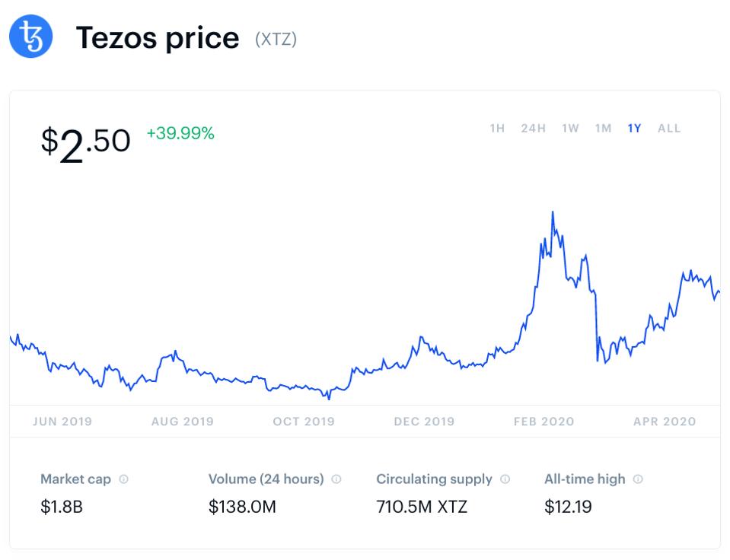Click the OCT 2019 axis label
The width and height of the screenshot is (730, 560).
coord(304,422)
